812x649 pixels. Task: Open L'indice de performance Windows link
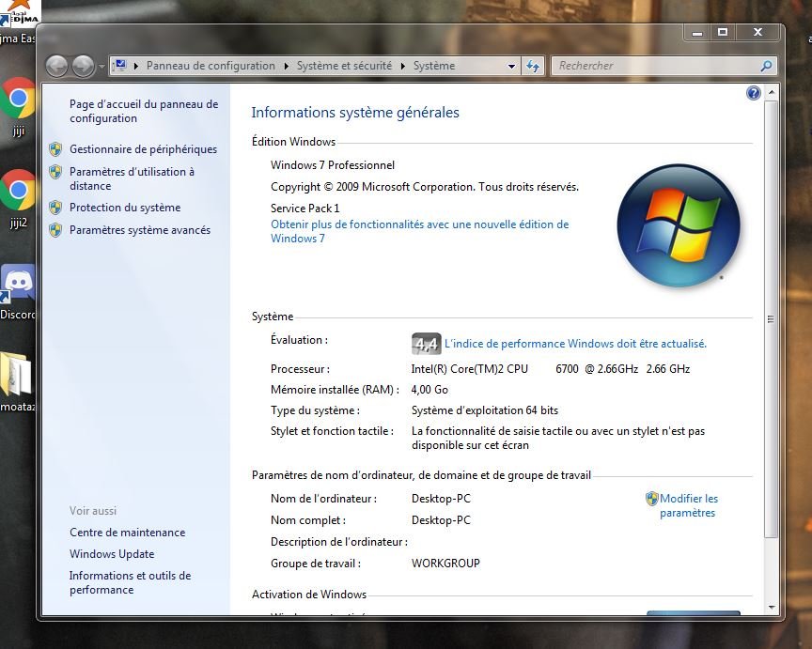click(x=575, y=344)
